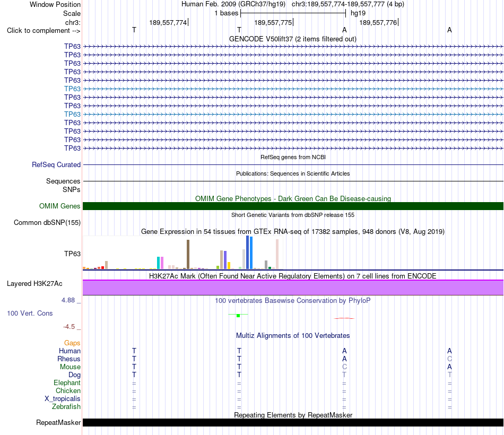Open the RepeatMasker track label
504x435 pixels.
[x=58, y=422]
